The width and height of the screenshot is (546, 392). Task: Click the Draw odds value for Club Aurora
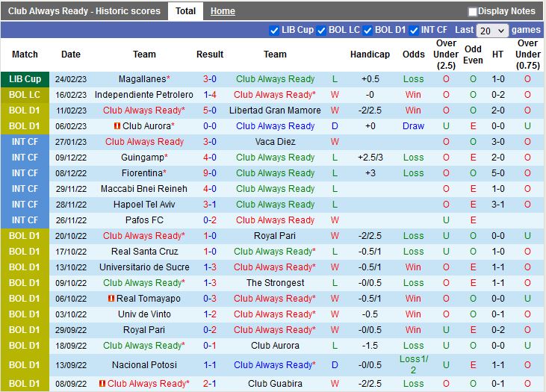coord(413,126)
